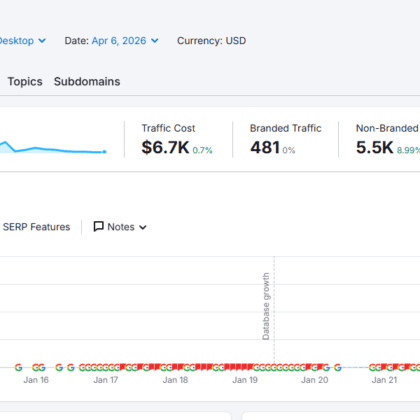The width and height of the screenshot is (420, 420).
Task: Click the Notes speech bubble icon
Action: [x=98, y=227]
